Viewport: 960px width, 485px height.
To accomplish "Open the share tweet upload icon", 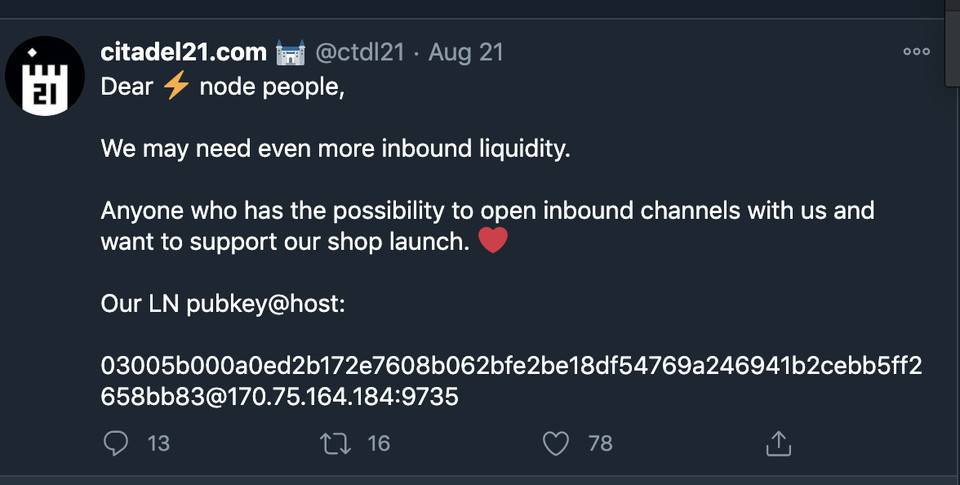I will pos(779,444).
